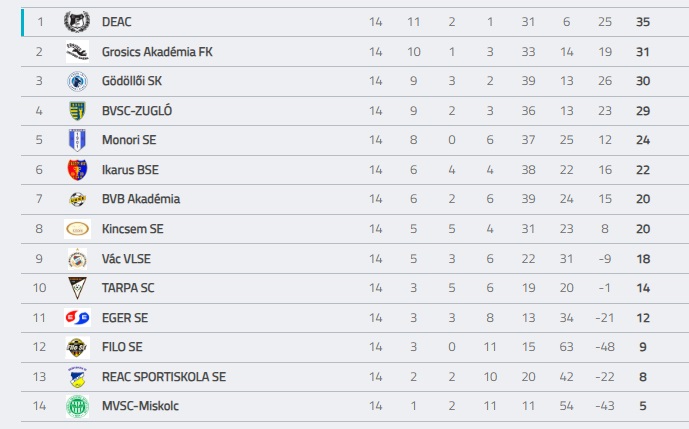The height and width of the screenshot is (429, 689).
Task: Click the rank 14 position number
Action: 40,406
